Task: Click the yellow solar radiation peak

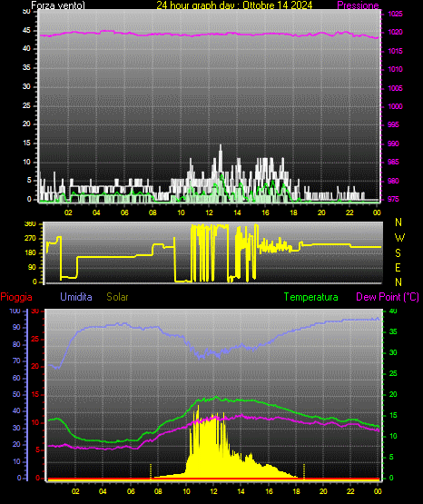Action: point(198,408)
